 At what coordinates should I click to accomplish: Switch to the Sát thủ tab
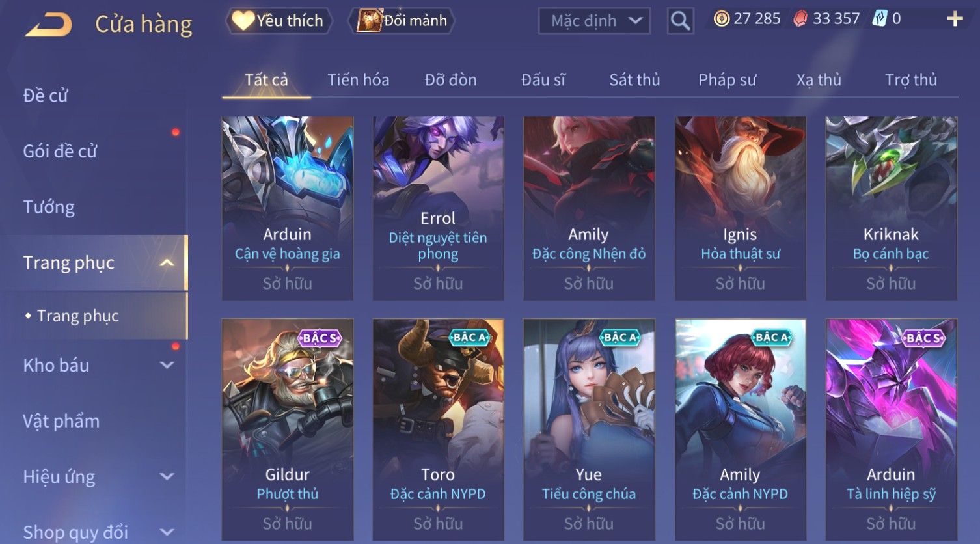[634, 80]
